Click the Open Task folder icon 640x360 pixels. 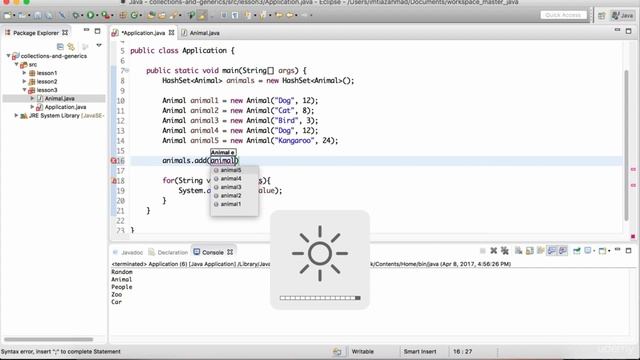(x=162, y=15)
